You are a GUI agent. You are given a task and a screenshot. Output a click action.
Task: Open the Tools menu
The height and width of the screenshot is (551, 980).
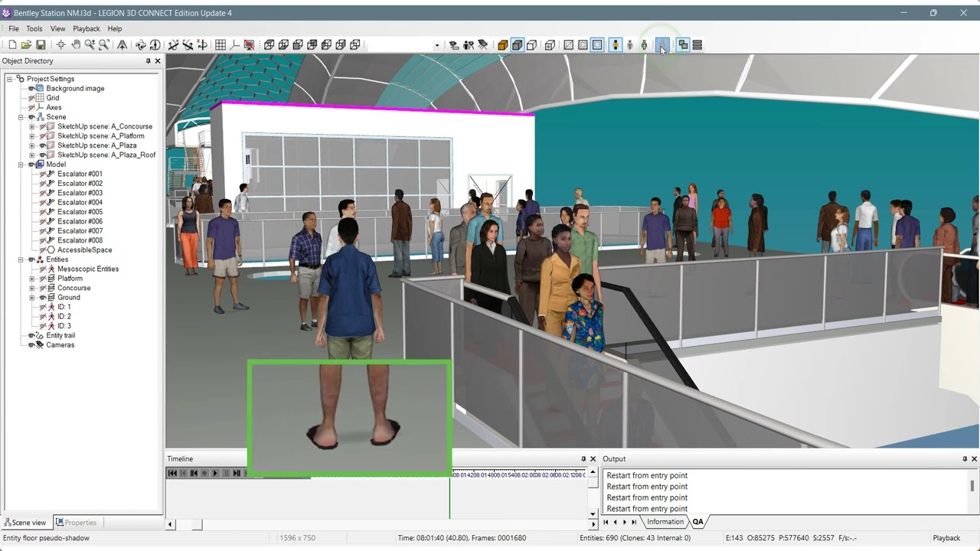(34, 29)
